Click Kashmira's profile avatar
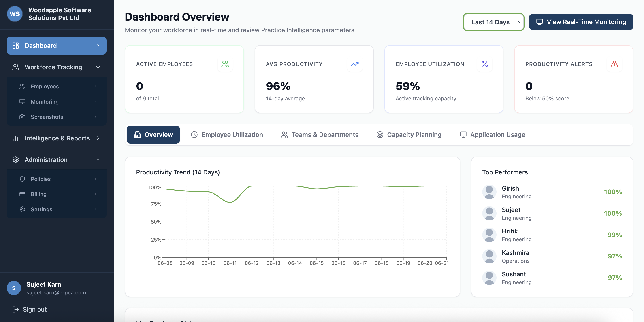 [489, 256]
